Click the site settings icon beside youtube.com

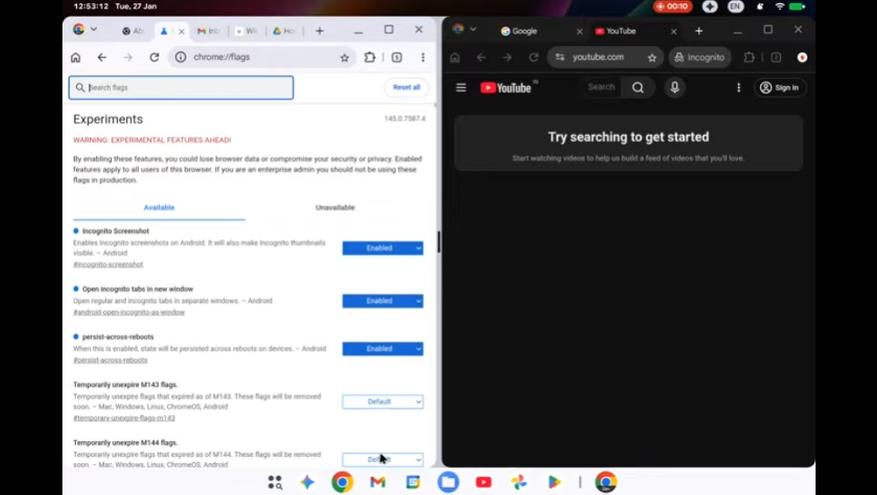(560, 58)
